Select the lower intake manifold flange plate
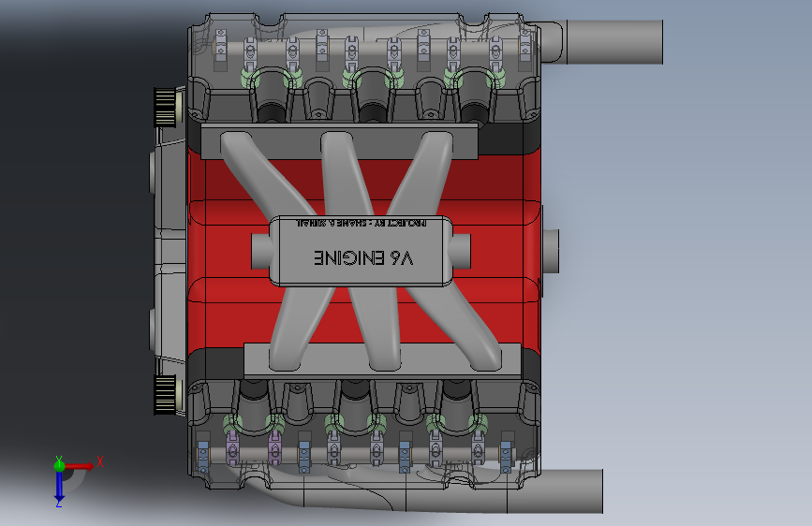Screen dimensions: 812x526 click(382, 359)
